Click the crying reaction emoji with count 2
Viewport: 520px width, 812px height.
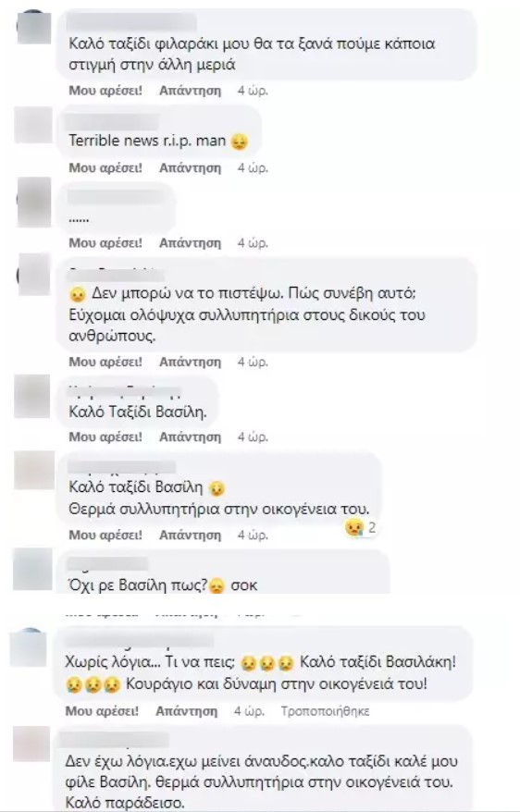click(x=361, y=528)
